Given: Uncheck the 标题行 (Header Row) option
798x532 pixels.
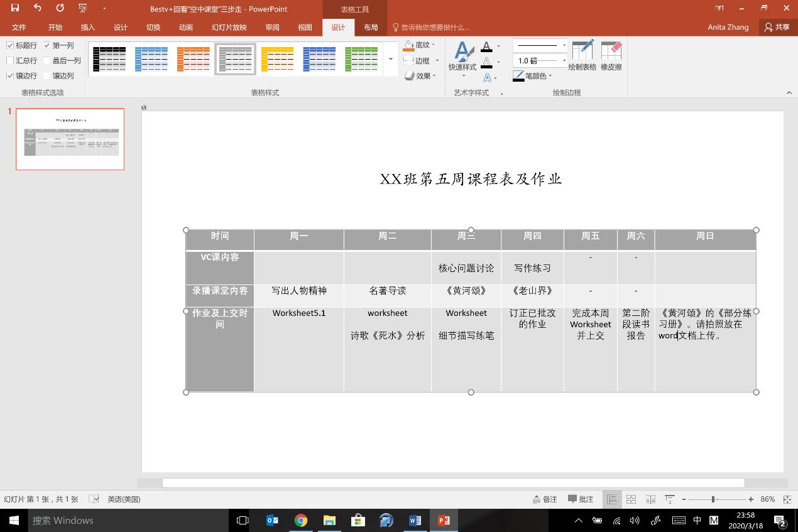Looking at the screenshot, I should pyautogui.click(x=10, y=45).
